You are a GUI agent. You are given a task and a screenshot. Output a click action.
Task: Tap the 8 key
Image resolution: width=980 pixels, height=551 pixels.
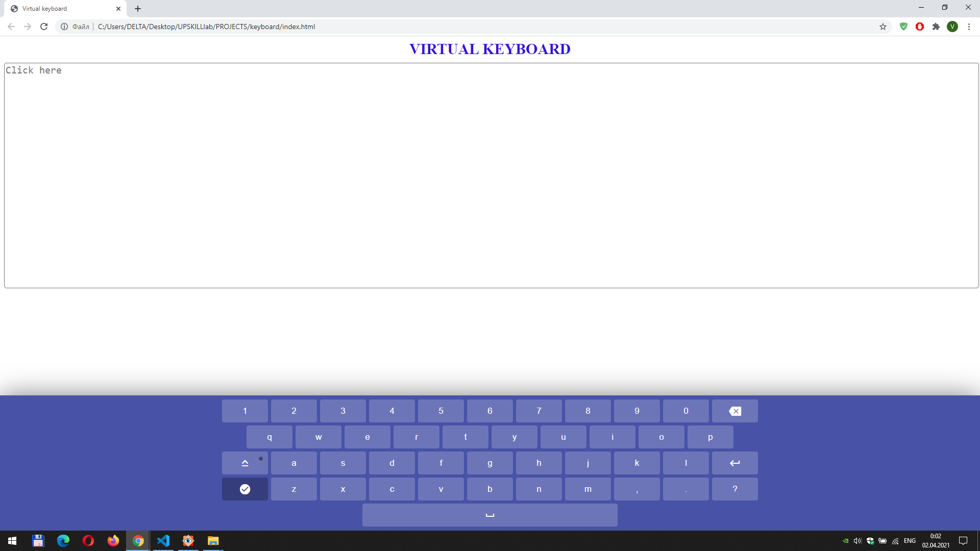pos(588,411)
